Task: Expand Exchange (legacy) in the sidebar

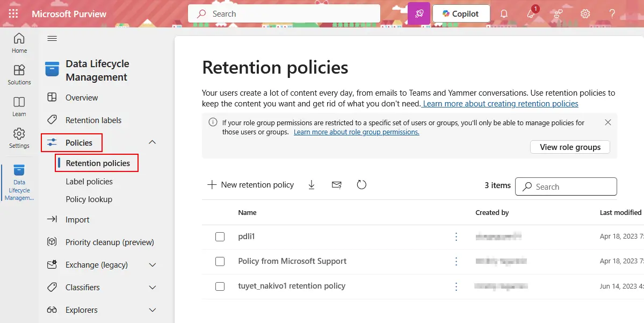Action: pyautogui.click(x=152, y=264)
